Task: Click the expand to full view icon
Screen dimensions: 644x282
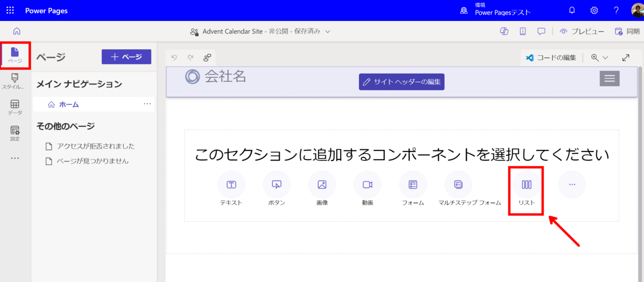Action: 626,57
